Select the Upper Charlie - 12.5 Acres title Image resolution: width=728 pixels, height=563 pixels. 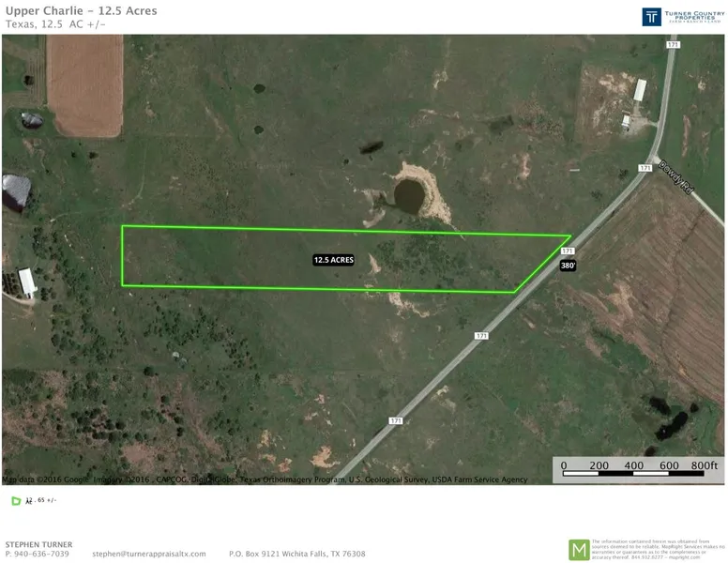(81, 11)
